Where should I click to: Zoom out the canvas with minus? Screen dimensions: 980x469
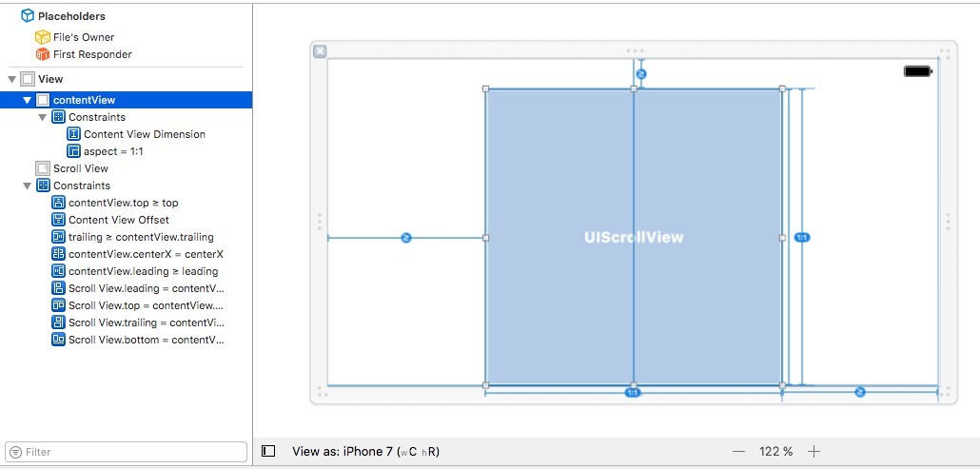pyautogui.click(x=738, y=452)
